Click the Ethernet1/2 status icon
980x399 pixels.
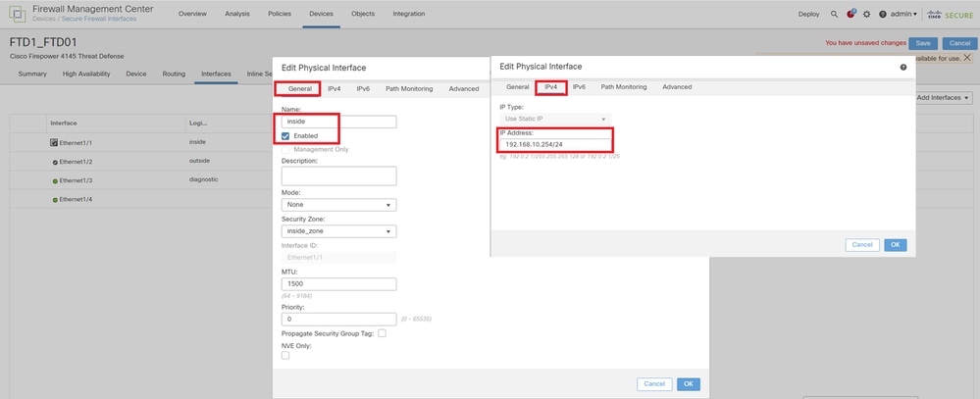tap(55, 162)
